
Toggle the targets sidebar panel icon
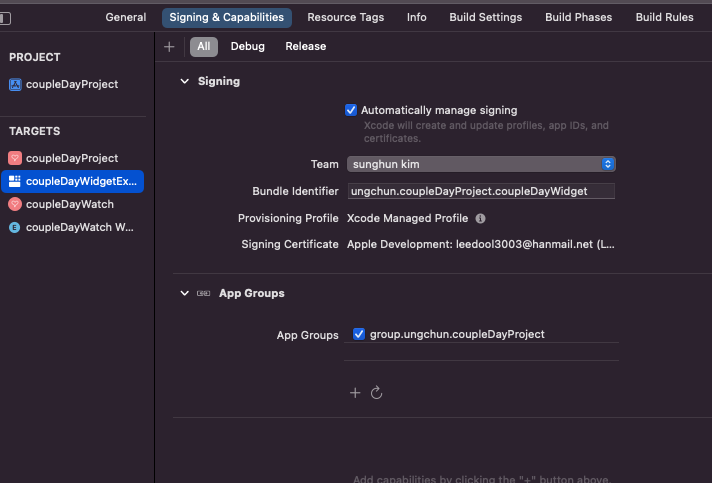[5, 18]
